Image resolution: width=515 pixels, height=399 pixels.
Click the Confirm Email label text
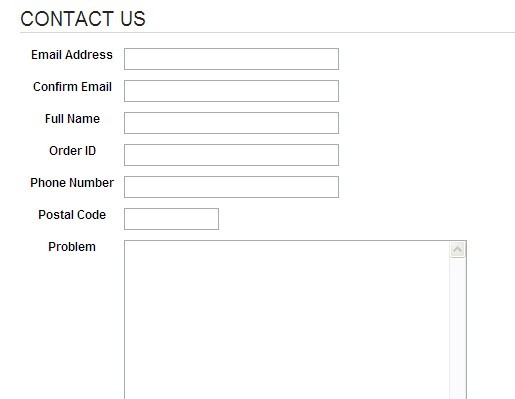72,87
